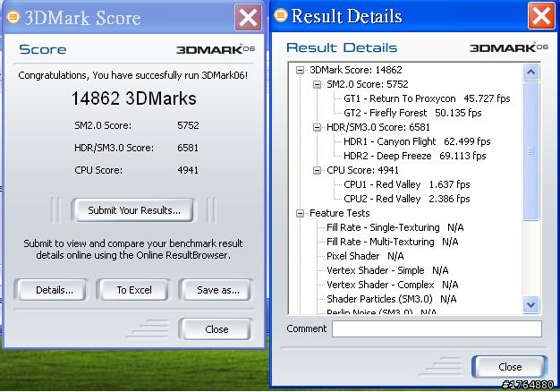
Task: Close the Result Details window with X
Action: coord(541,15)
